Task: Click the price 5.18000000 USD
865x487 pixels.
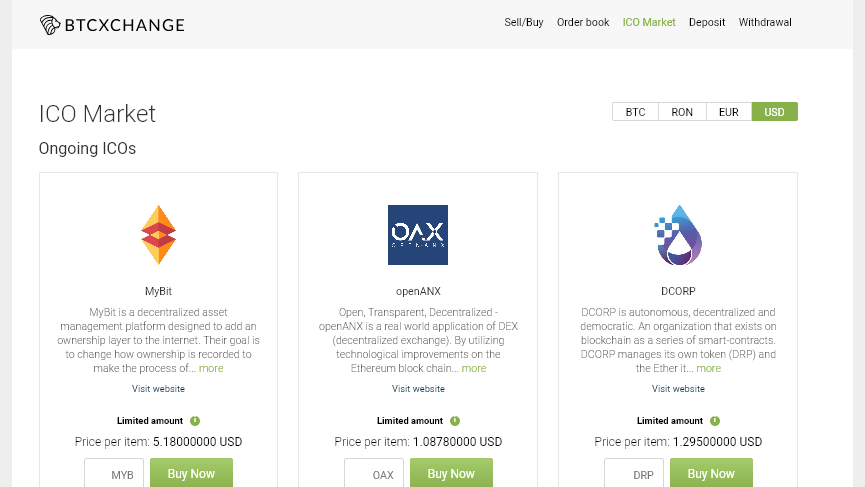Action: click(197, 442)
